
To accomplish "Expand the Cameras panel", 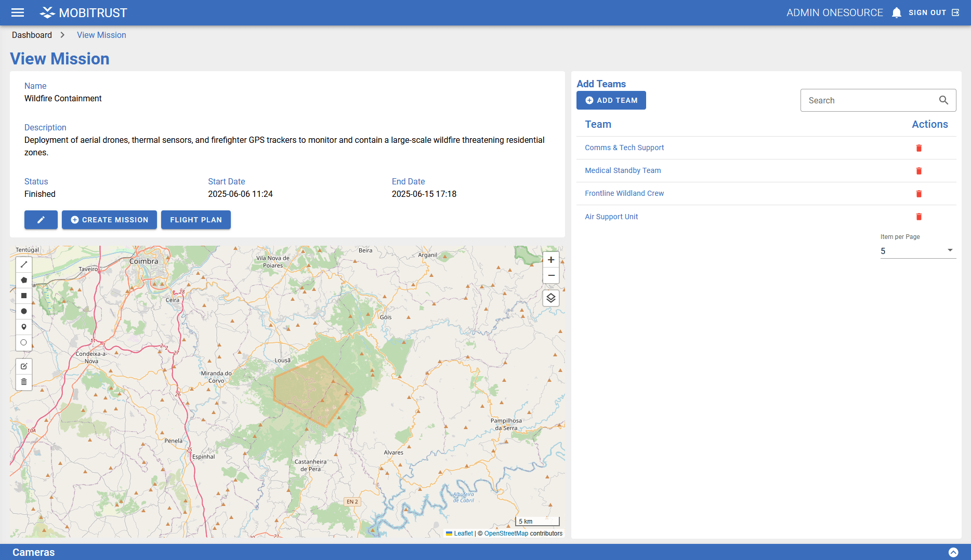I will tap(953, 552).
